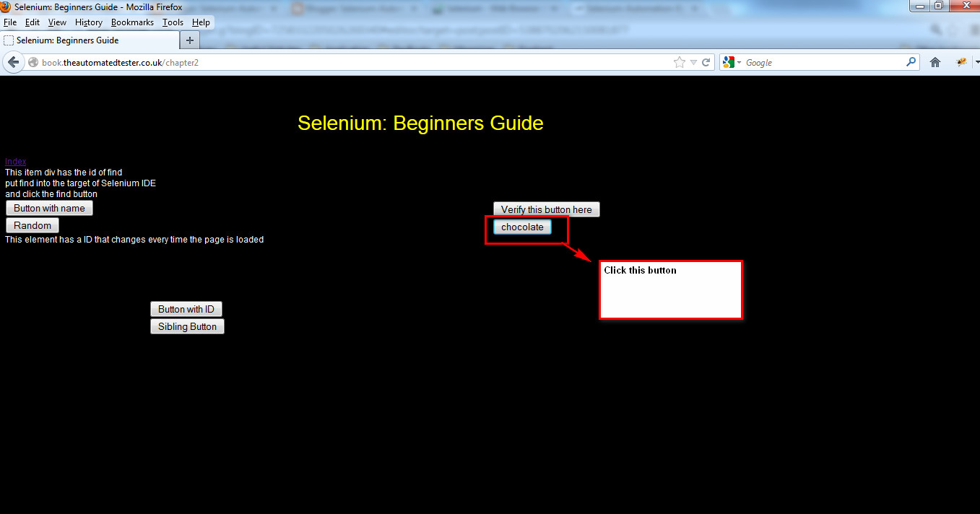Open the add-on icon beside the home button

[962, 62]
